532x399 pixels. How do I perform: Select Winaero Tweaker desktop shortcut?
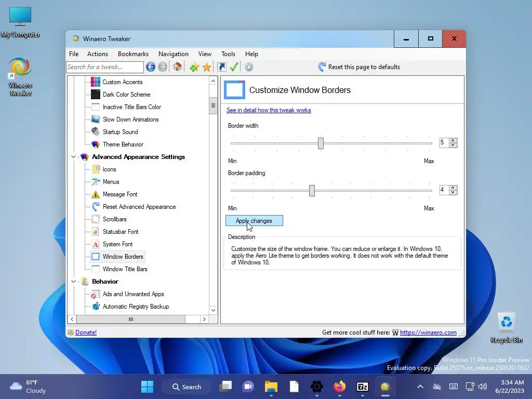coord(20,77)
